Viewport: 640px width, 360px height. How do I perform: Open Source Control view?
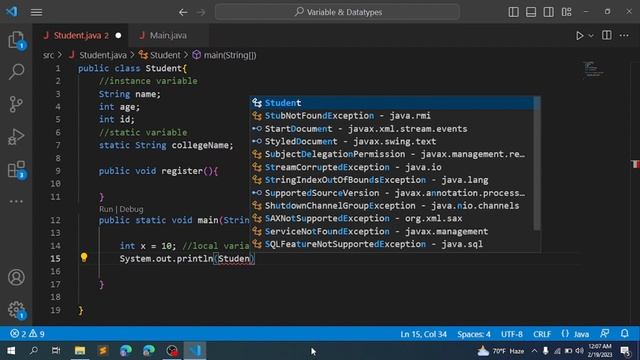tap(16, 104)
